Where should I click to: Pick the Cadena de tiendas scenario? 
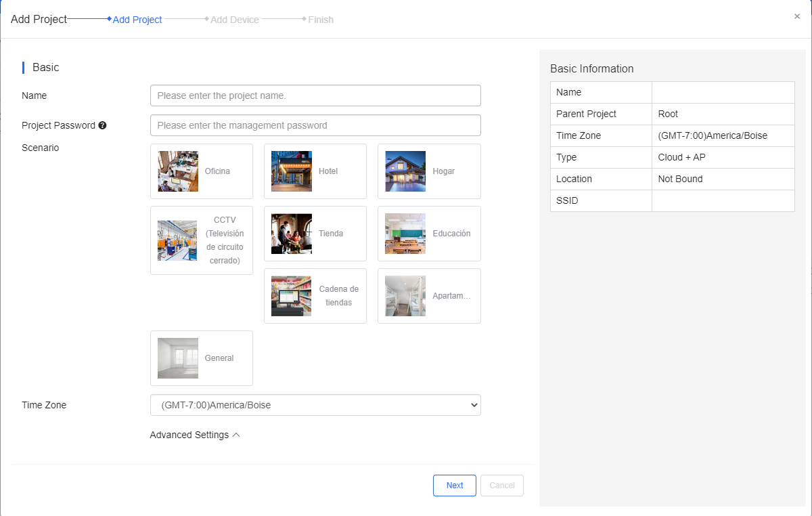click(x=315, y=296)
